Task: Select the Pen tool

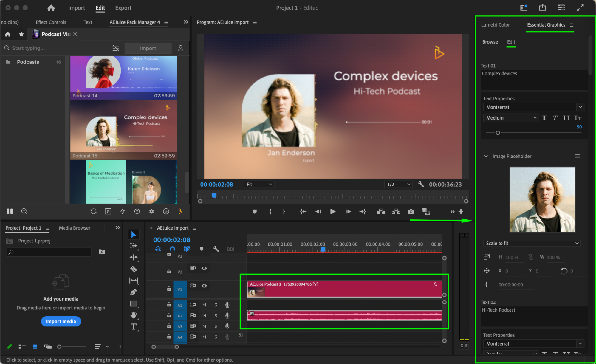Action: (x=134, y=292)
